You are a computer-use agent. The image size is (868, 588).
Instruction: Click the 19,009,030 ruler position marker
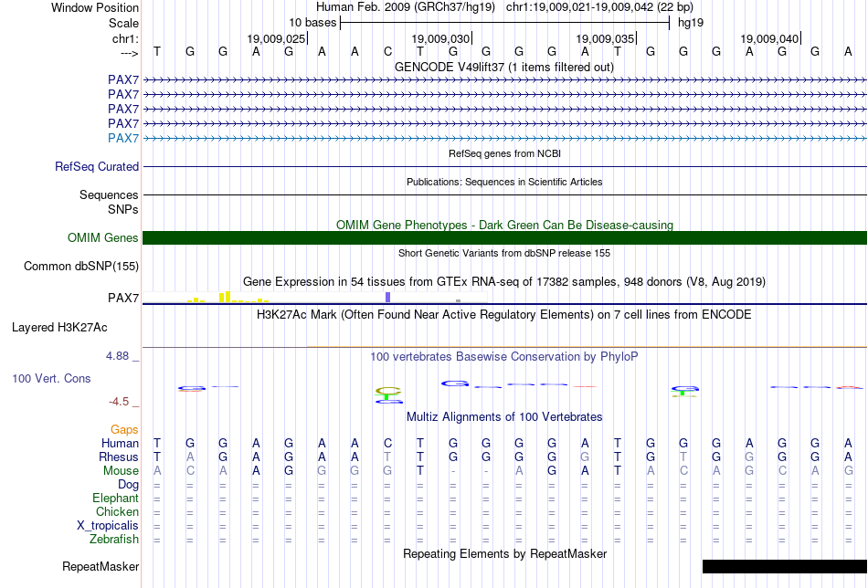441,38
